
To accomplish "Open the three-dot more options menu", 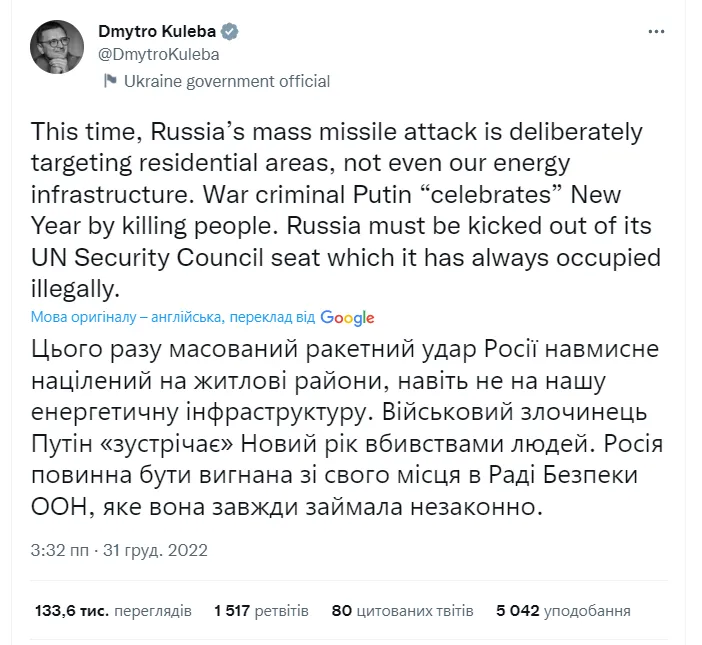I will pyautogui.click(x=656, y=32).
